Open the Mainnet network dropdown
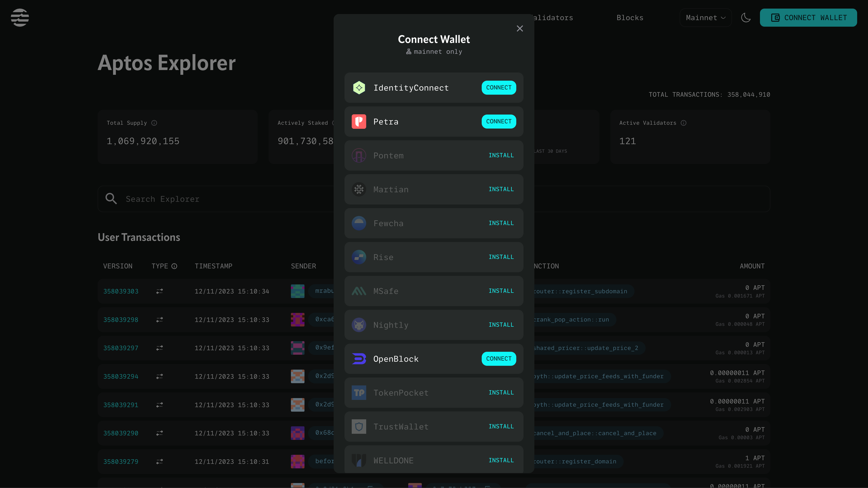 click(x=705, y=18)
